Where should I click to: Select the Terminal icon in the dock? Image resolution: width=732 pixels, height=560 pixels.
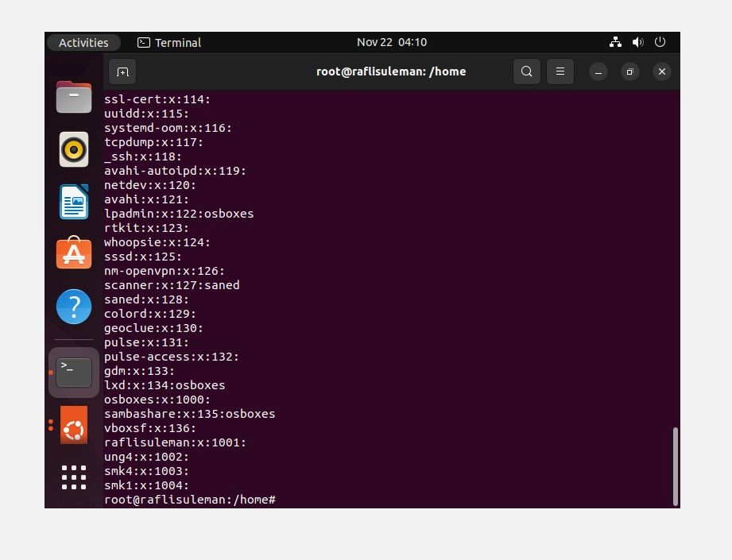point(74,373)
